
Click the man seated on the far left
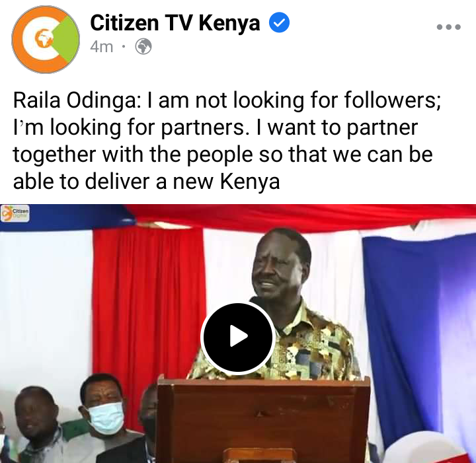35,425
